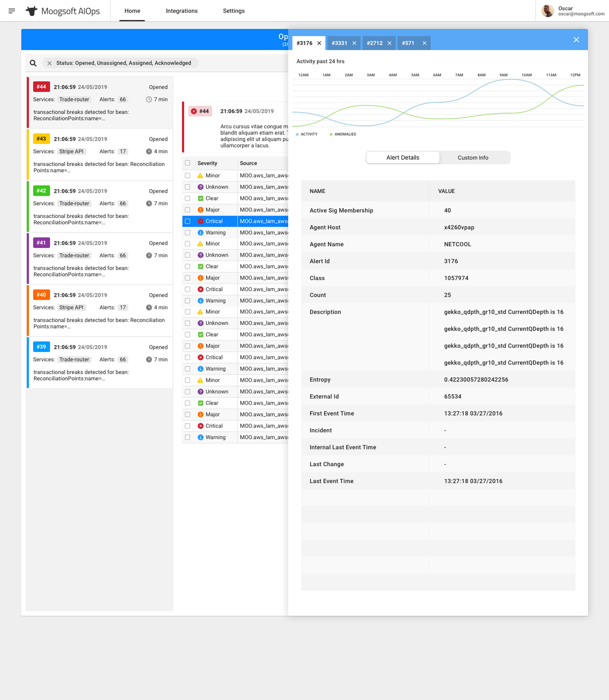
Task: Close the #3331 alert tab
Action: pos(354,43)
